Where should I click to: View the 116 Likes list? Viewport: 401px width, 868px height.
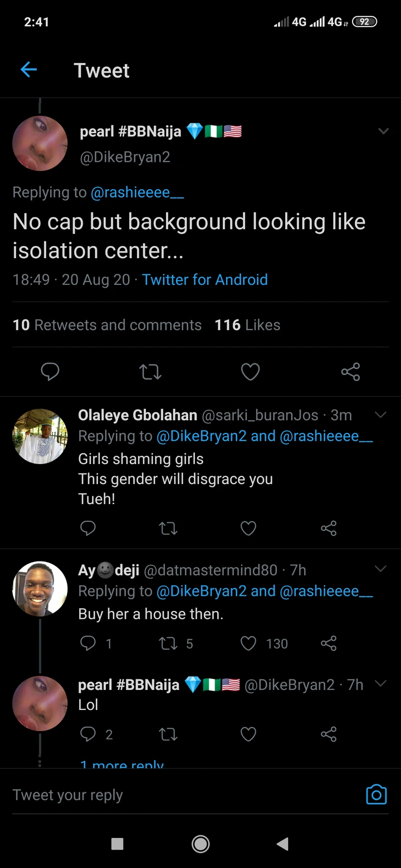tap(247, 325)
